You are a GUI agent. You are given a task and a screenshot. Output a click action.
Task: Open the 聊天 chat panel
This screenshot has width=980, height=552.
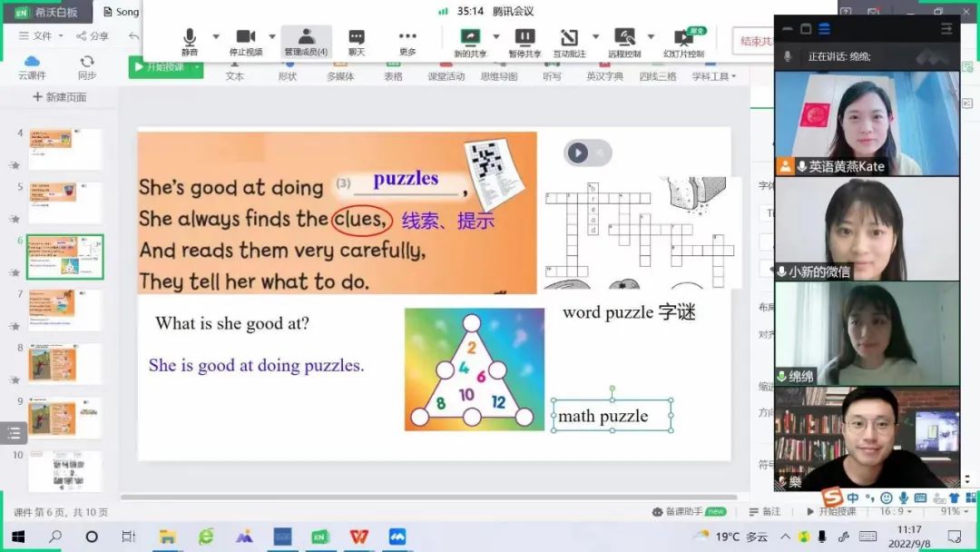point(357,42)
